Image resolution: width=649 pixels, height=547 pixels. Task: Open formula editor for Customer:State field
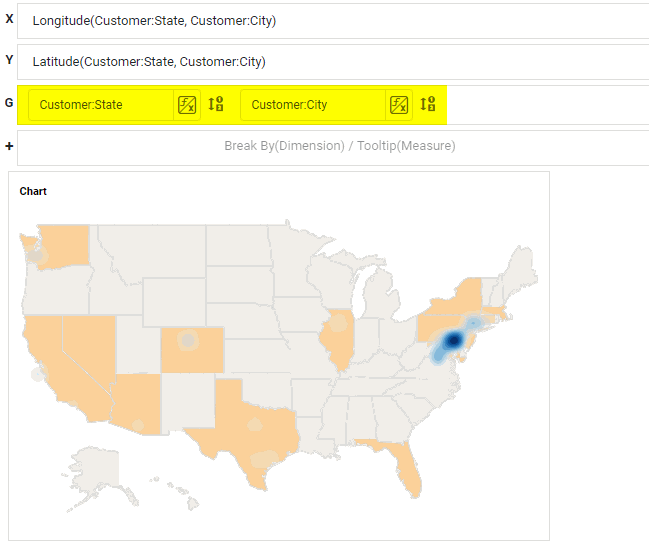(x=186, y=105)
